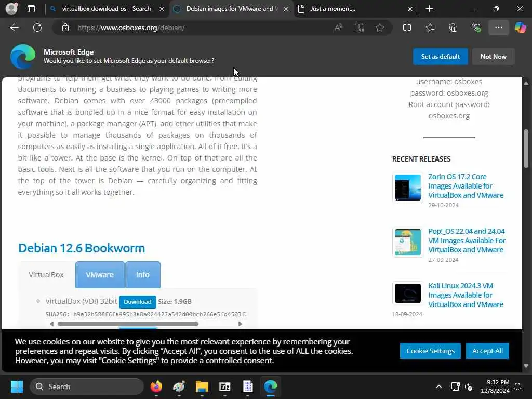Open Microsoft Edge taskbar icon
The width and height of the screenshot is (532, 399).
click(x=270, y=387)
